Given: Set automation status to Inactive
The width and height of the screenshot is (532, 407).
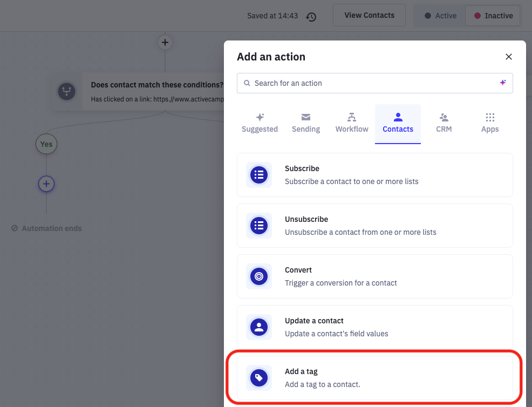Looking at the screenshot, I should (493, 16).
